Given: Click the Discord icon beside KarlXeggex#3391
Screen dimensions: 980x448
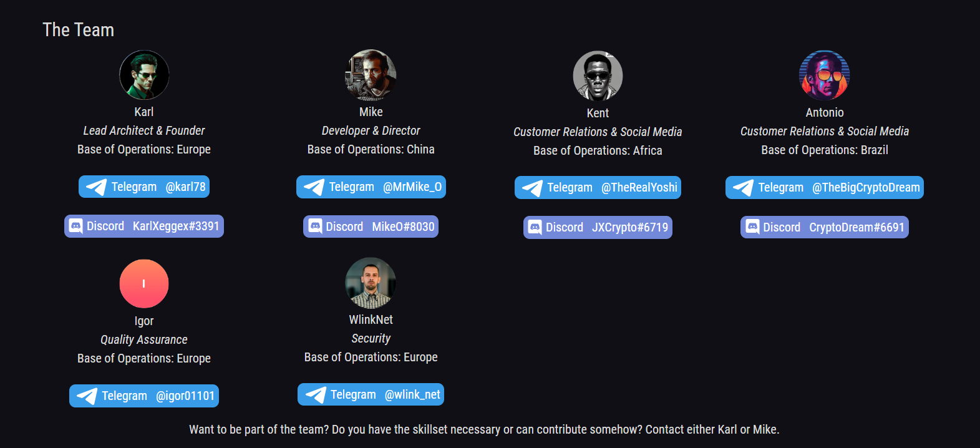Looking at the screenshot, I should [x=75, y=226].
